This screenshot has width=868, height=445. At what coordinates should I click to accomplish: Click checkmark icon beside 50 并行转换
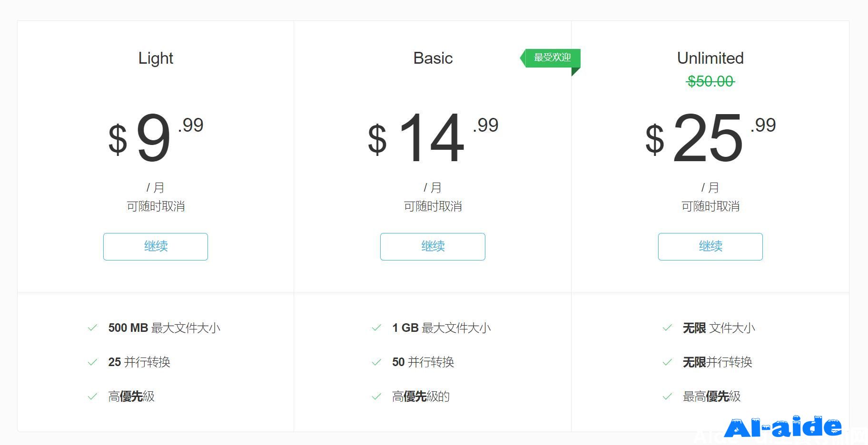click(x=376, y=362)
